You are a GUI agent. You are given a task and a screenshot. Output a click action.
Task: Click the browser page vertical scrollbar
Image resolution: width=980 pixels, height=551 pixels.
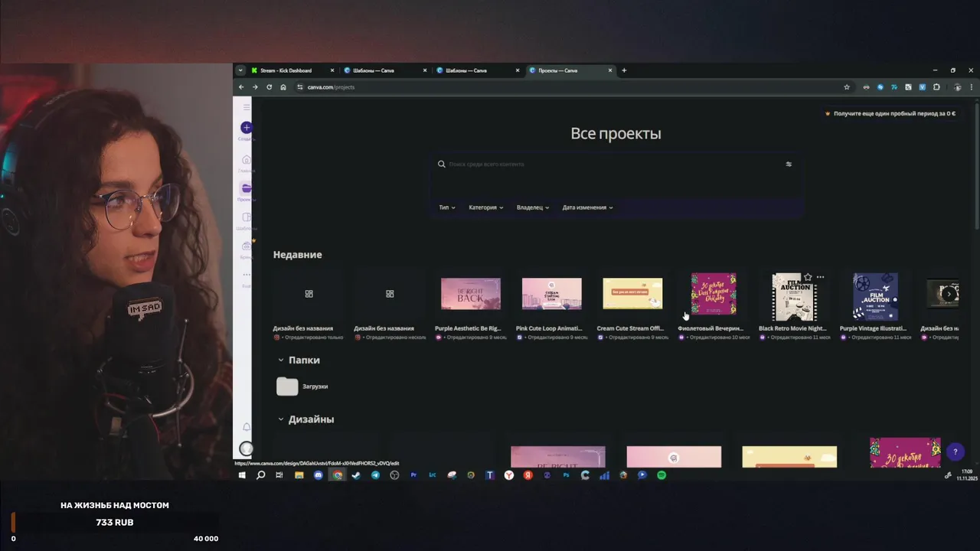(977, 165)
